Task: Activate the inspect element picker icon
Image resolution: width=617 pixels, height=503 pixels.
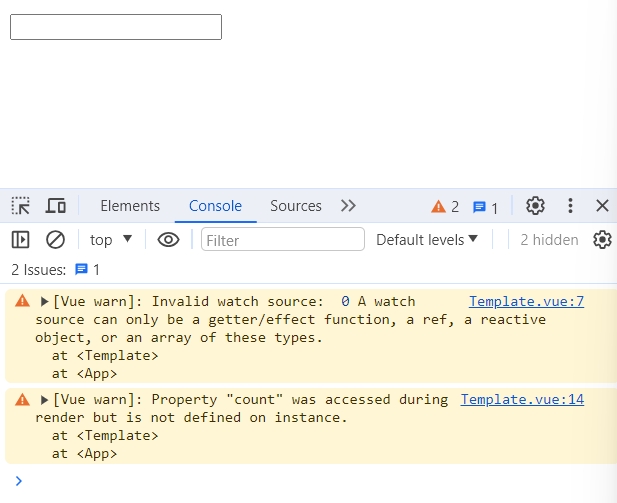Action: (20, 206)
